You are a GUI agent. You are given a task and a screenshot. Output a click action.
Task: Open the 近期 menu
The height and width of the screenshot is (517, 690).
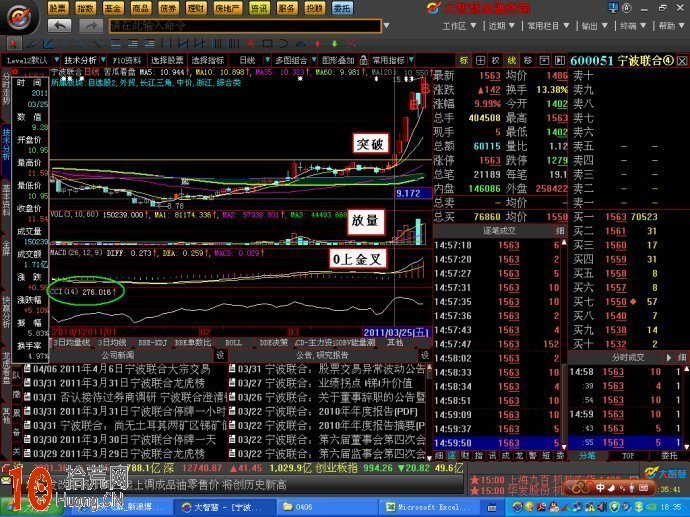click(501, 26)
